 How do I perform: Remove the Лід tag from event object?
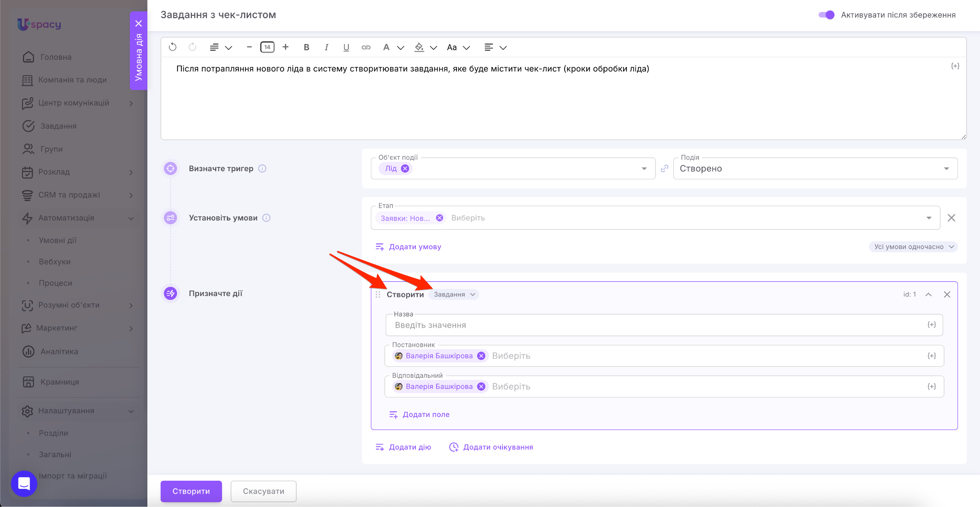[x=405, y=168]
